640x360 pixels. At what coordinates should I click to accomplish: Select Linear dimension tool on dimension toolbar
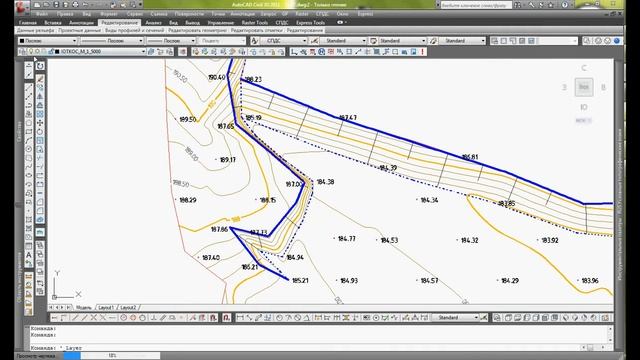click(x=240, y=318)
